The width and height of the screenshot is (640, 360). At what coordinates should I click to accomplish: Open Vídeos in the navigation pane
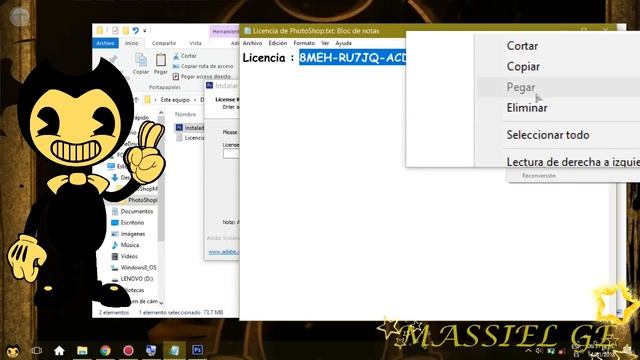(x=124, y=256)
